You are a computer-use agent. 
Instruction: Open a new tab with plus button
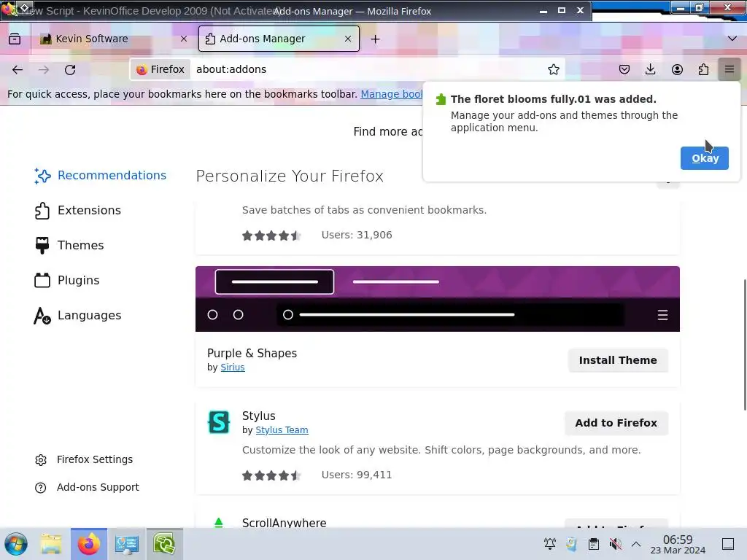(376, 39)
